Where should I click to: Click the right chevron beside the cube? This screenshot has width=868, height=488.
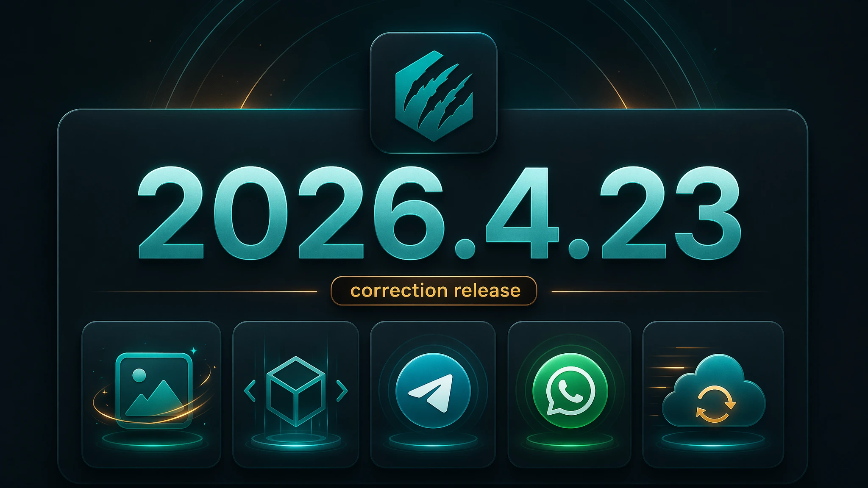[342, 391]
